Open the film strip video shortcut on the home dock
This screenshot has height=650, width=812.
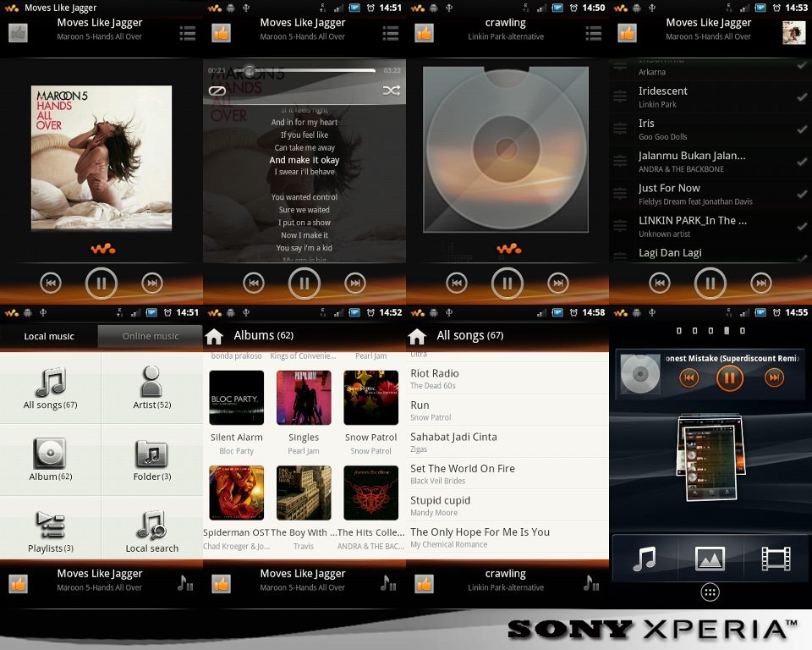pyautogui.click(x=776, y=559)
